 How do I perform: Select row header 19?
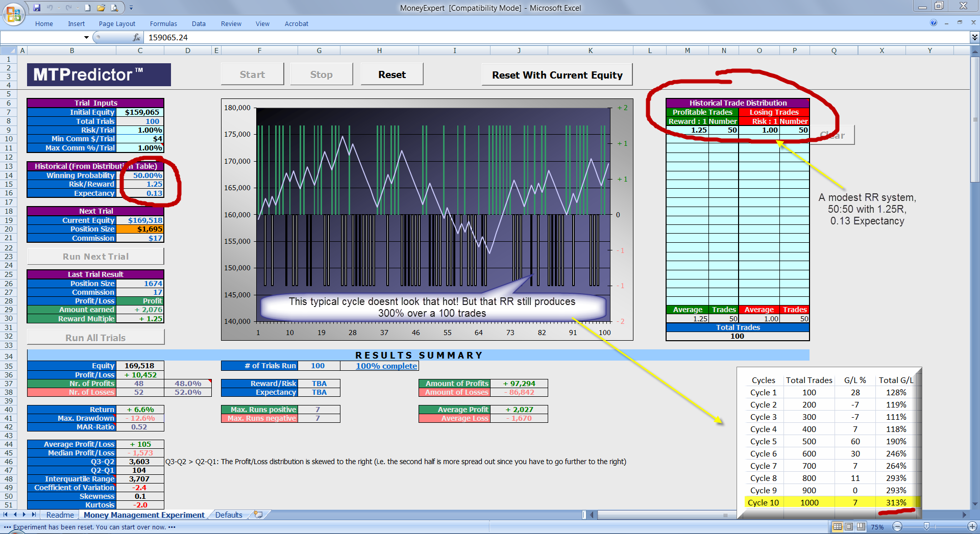(9, 220)
